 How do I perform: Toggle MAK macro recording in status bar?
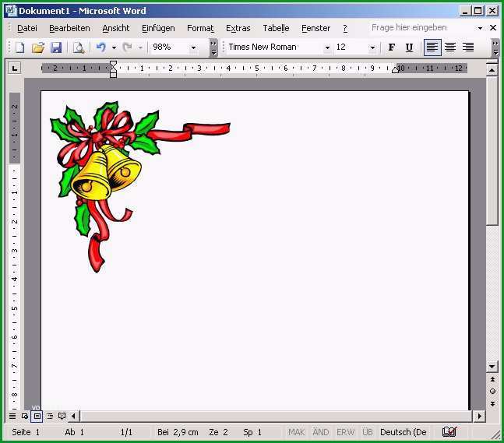tap(296, 432)
